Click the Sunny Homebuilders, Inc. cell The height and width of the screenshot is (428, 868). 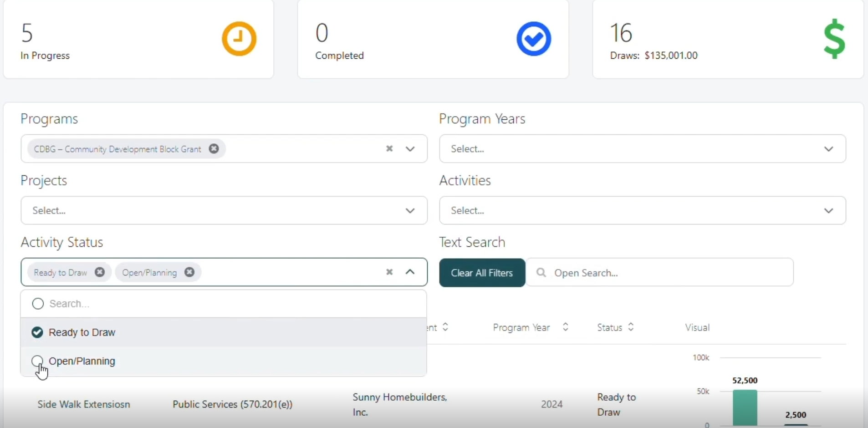click(400, 405)
